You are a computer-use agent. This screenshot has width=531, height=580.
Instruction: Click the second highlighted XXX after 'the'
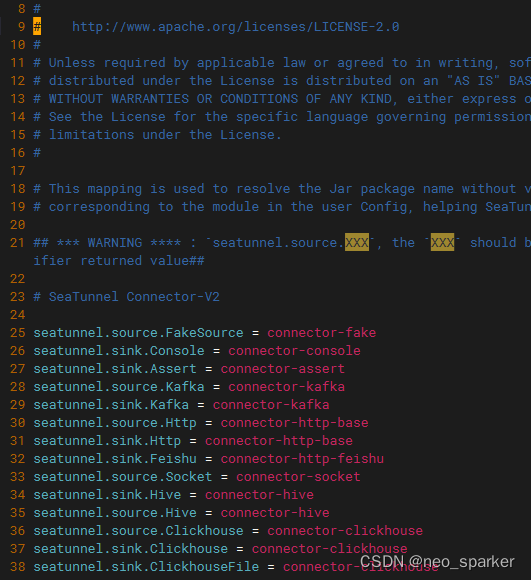coord(442,242)
